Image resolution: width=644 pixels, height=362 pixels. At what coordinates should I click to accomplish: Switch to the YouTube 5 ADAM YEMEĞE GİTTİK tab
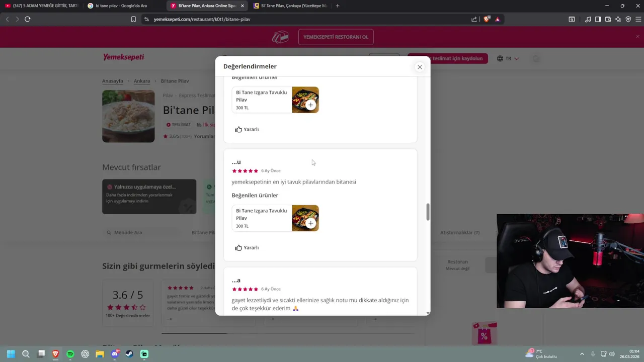click(x=41, y=6)
